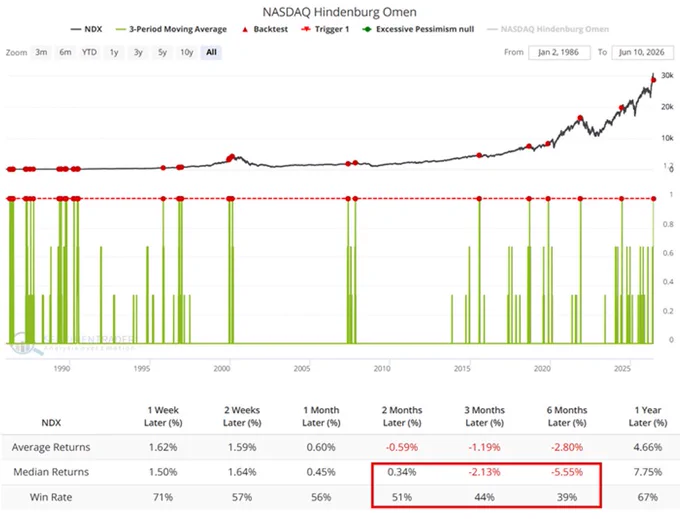
Task: Set chart zoom to YTD
Action: coord(89,52)
